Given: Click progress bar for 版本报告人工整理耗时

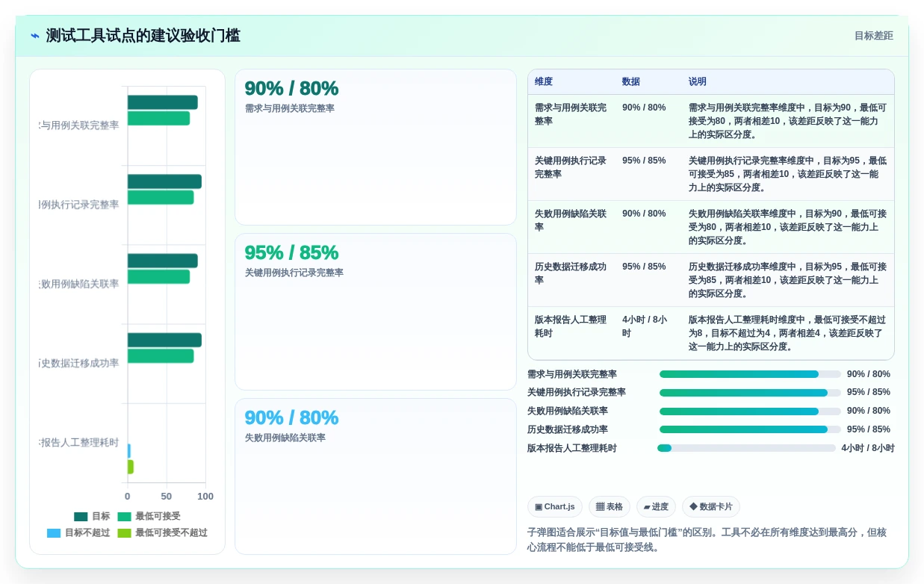Looking at the screenshot, I should 746,448.
